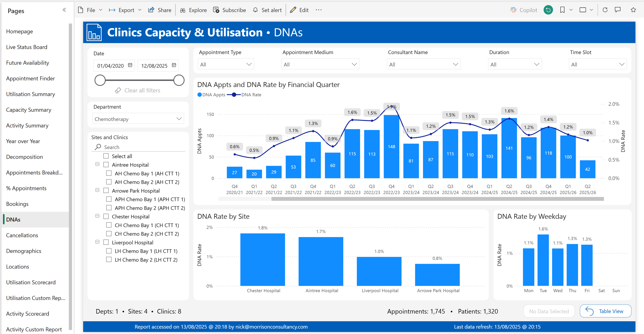Click the more options ellipsis
This screenshot has height=334, width=644.
(x=319, y=10)
